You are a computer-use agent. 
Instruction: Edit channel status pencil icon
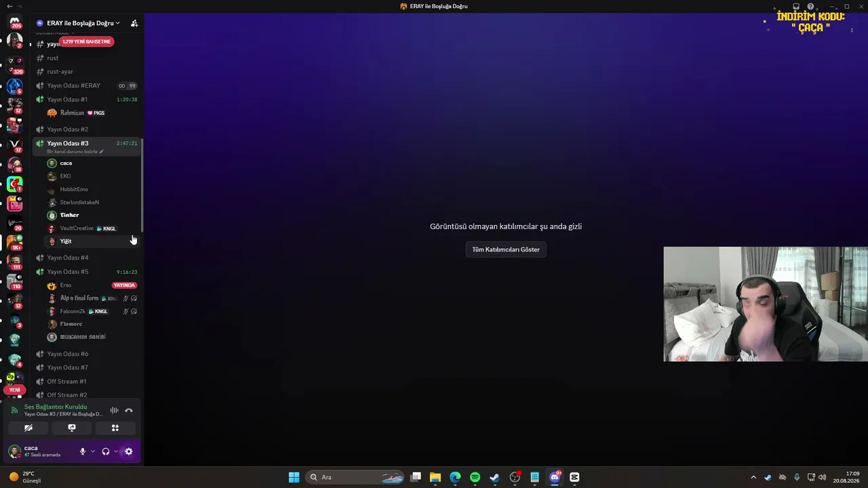102,152
